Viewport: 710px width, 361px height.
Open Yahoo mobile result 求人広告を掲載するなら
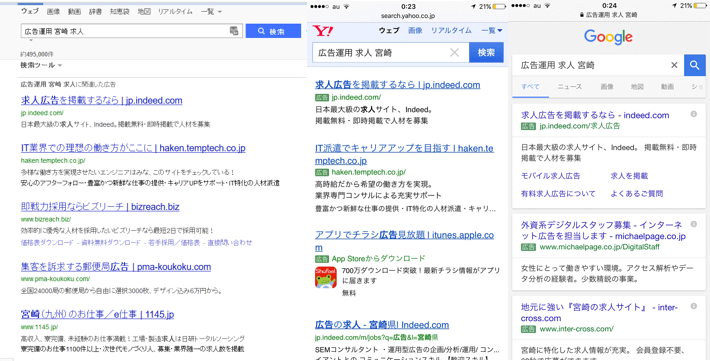tap(398, 85)
